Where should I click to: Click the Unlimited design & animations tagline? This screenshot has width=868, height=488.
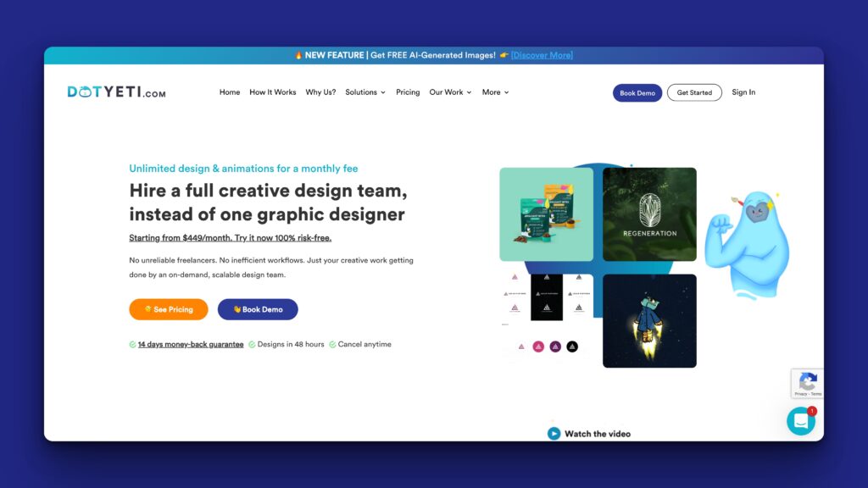243,169
